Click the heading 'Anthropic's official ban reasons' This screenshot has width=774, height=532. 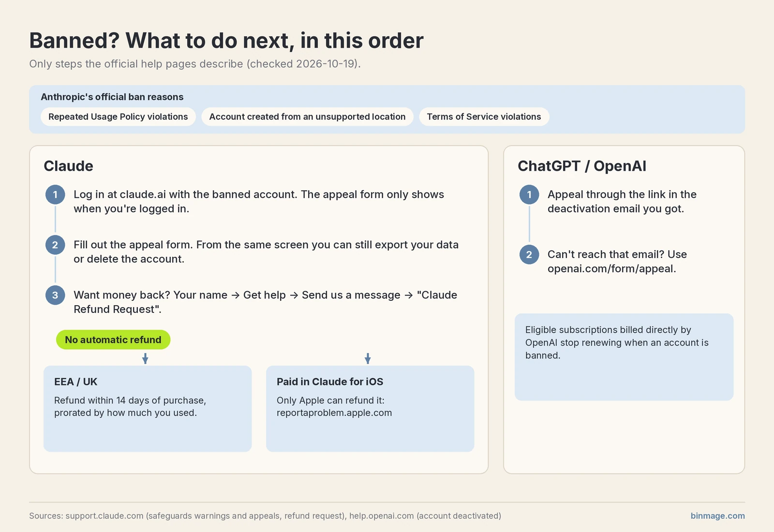pyautogui.click(x=112, y=97)
